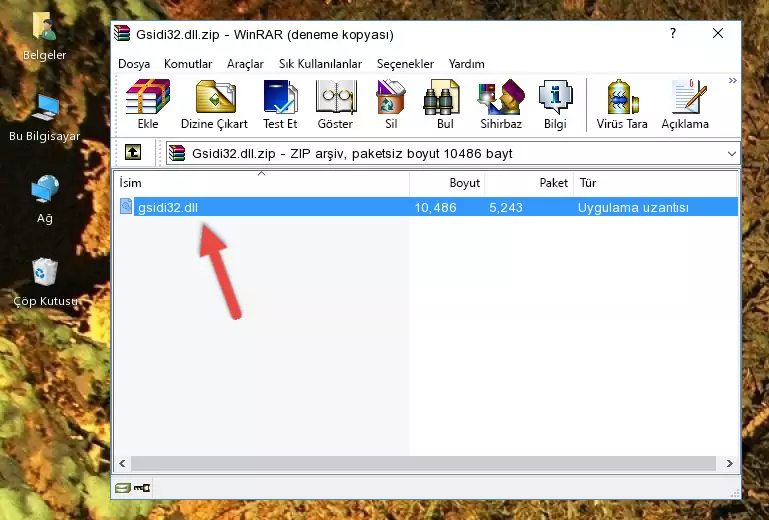Click the Ekle (Add) toolbar icon
Viewport: 769px width, 520px height.
(x=148, y=104)
